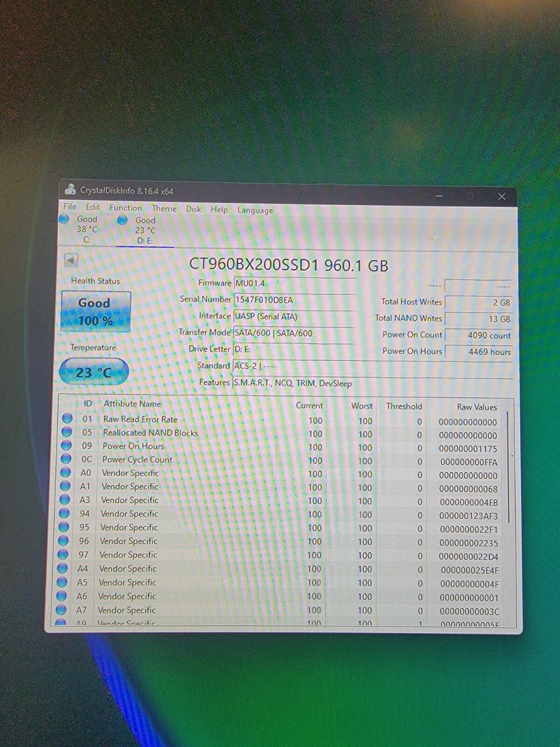The height and width of the screenshot is (747, 560).
Task: Open the Function menu
Action: coord(126,208)
